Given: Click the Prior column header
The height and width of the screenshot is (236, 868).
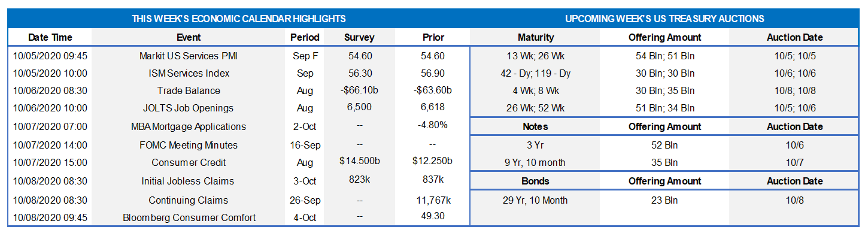Looking at the screenshot, I should tap(433, 37).
